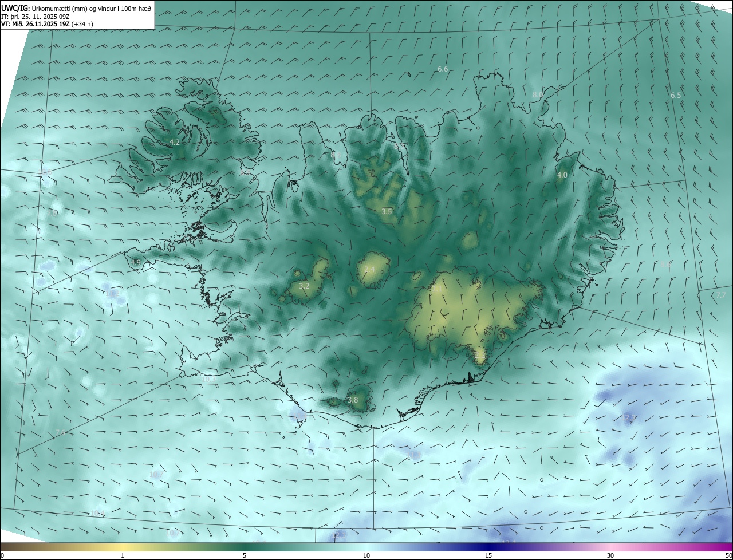Click the 3.8 value in south Iceland
The height and width of the screenshot is (560, 733).
tap(353, 400)
